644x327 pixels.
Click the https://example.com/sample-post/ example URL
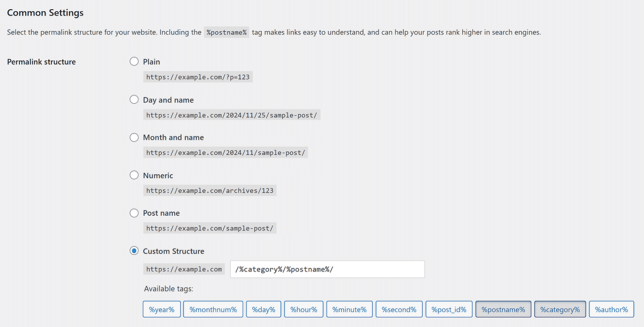210,228
